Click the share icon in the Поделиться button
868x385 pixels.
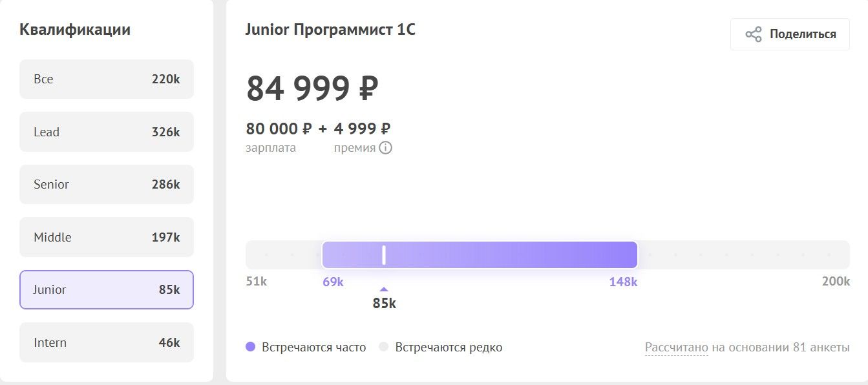(754, 34)
